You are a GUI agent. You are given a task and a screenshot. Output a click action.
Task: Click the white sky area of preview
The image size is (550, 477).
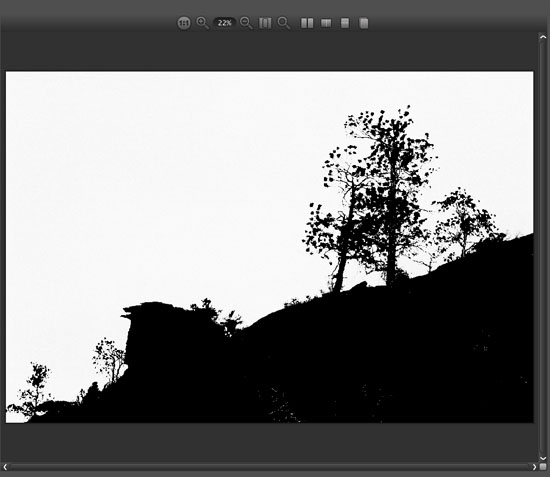click(x=158, y=175)
